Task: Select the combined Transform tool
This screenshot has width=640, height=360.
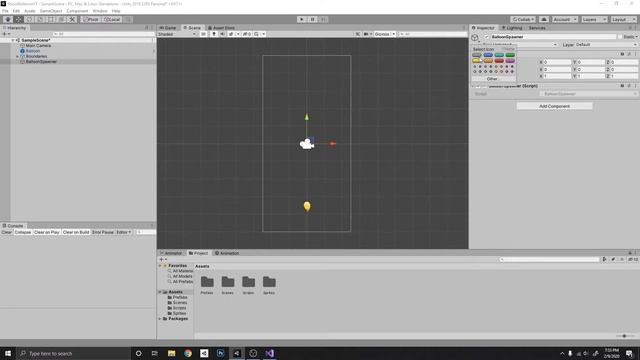Action: coord(61,20)
